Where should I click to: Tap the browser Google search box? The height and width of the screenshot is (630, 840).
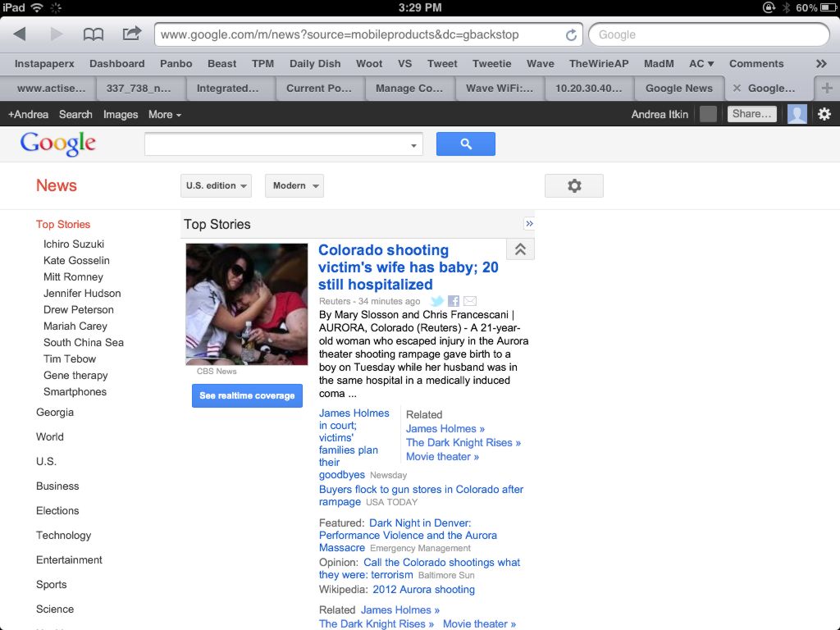(709, 34)
